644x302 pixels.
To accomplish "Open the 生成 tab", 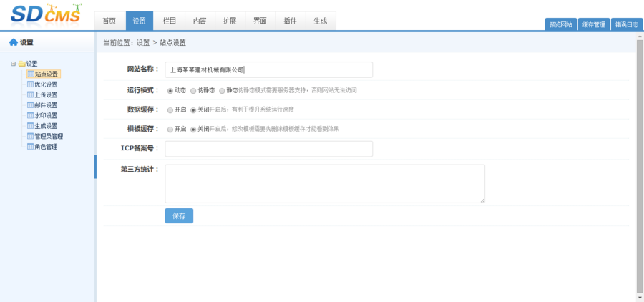I will coord(321,21).
